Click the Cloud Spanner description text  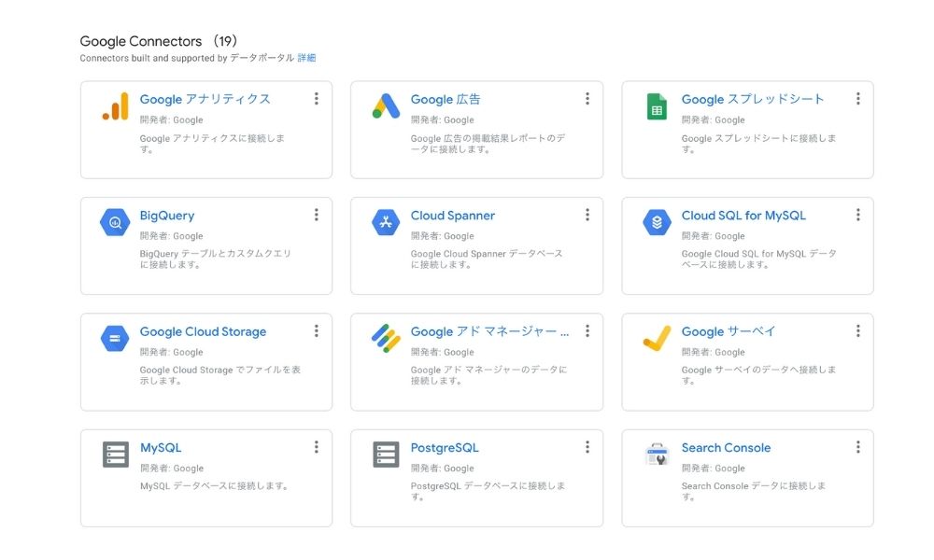(487, 259)
